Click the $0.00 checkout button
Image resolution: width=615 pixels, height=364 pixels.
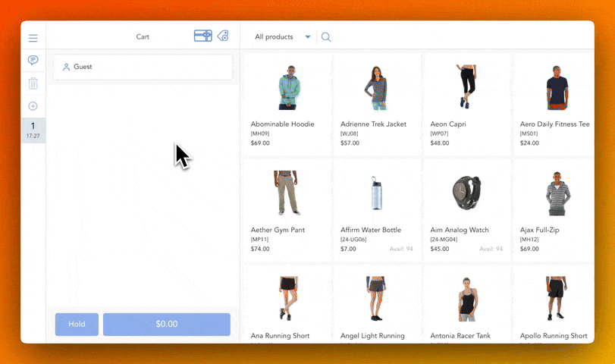coord(166,324)
